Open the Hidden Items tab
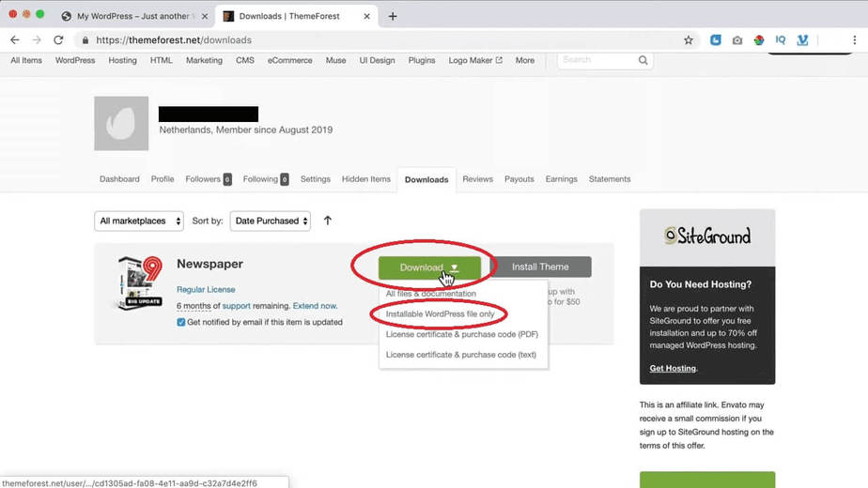This screenshot has height=488, width=868. coord(366,179)
